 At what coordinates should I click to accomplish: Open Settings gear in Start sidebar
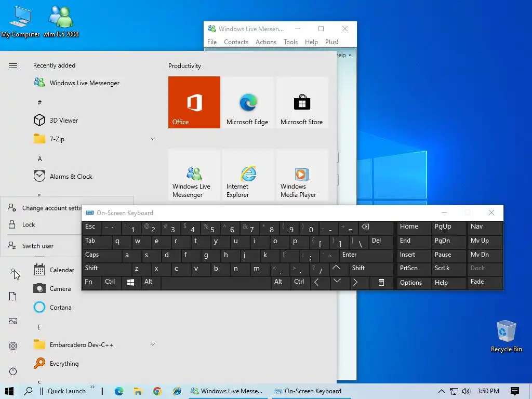[x=13, y=345]
